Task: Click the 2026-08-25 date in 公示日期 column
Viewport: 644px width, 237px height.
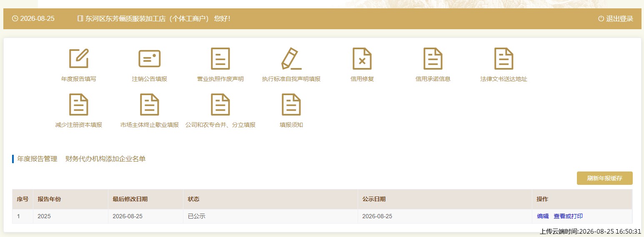Action: click(377, 216)
